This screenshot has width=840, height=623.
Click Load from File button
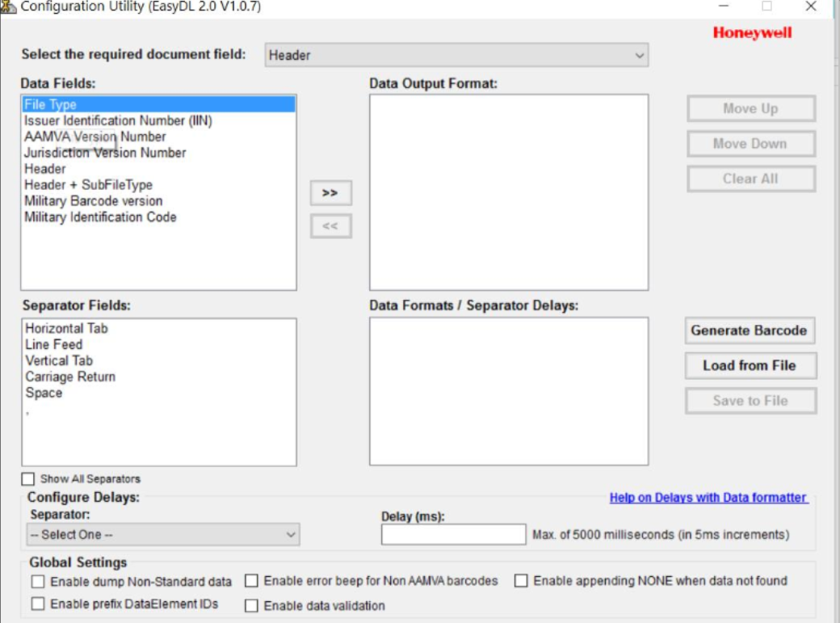[x=750, y=366]
